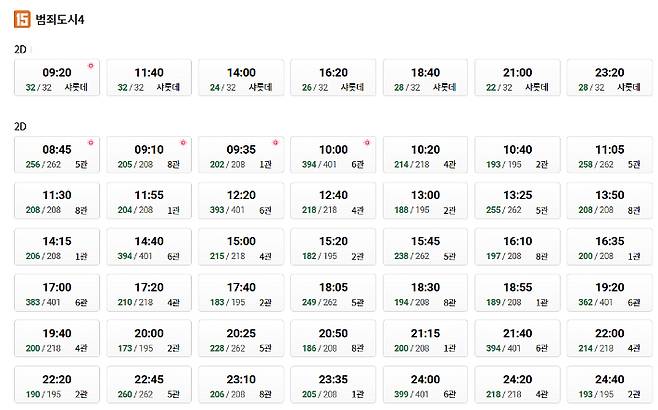Screen dimensions: 658x410
Task: Click the sun icon on 09:35 showtime
Action: point(275,143)
